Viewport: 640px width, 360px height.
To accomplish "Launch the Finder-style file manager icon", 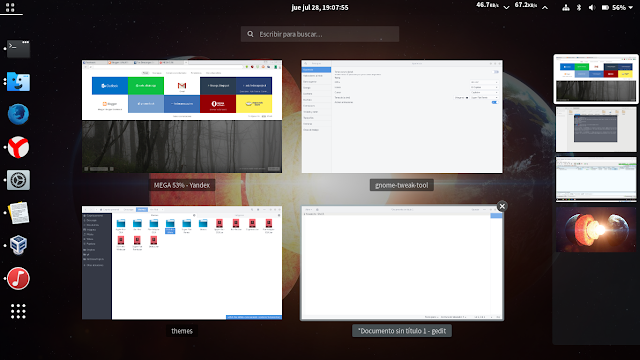I will click(18, 82).
